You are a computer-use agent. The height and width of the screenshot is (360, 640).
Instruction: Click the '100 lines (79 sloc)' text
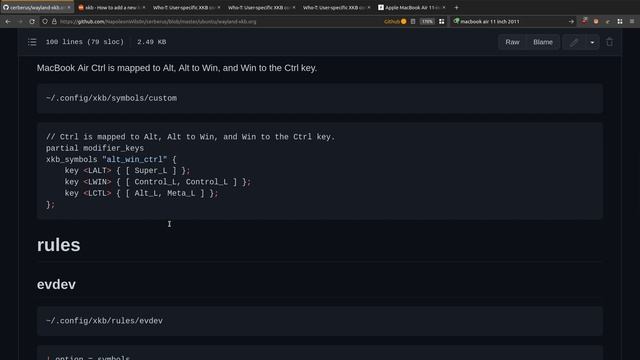point(85,42)
